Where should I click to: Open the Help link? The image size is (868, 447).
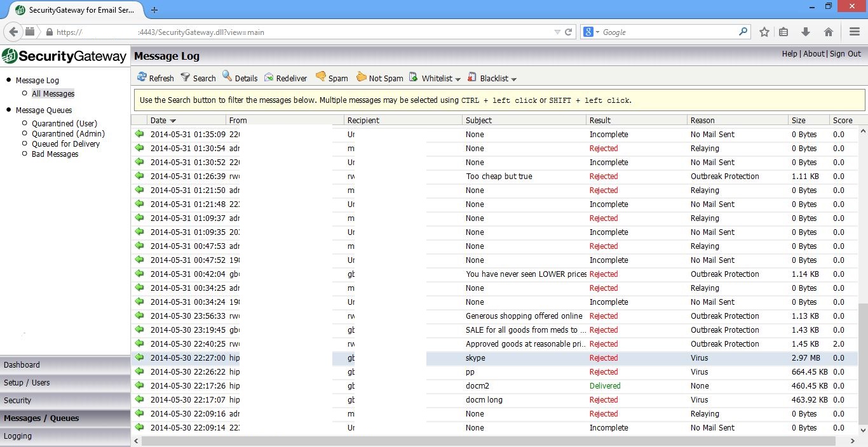[x=789, y=54]
